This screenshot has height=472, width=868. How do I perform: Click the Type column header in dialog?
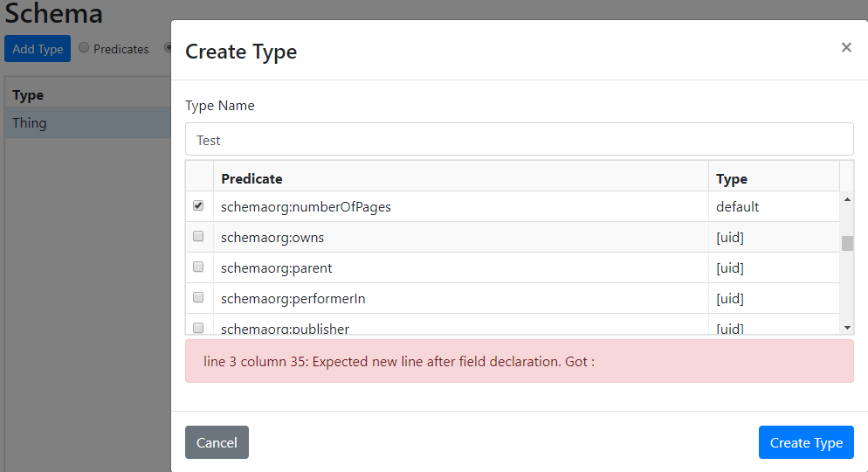click(732, 178)
